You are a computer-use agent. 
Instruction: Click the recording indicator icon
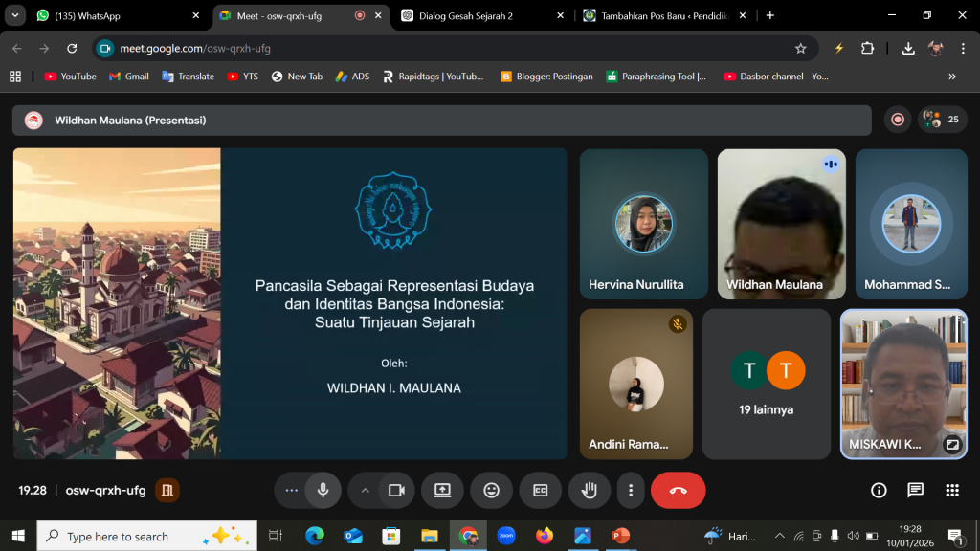point(898,120)
